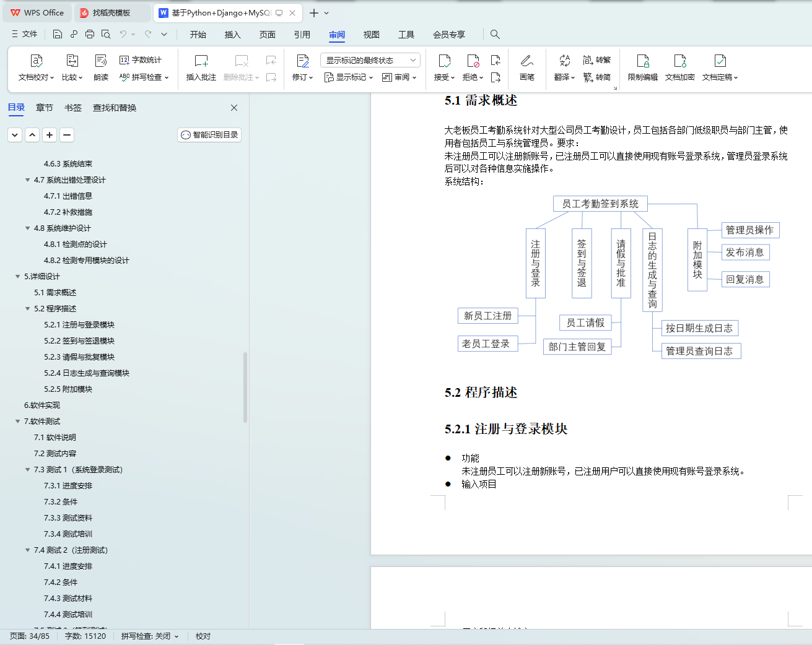The height and width of the screenshot is (645, 812).
Task: Collapse the 7.软件测试 outline node
Action: click(x=17, y=422)
